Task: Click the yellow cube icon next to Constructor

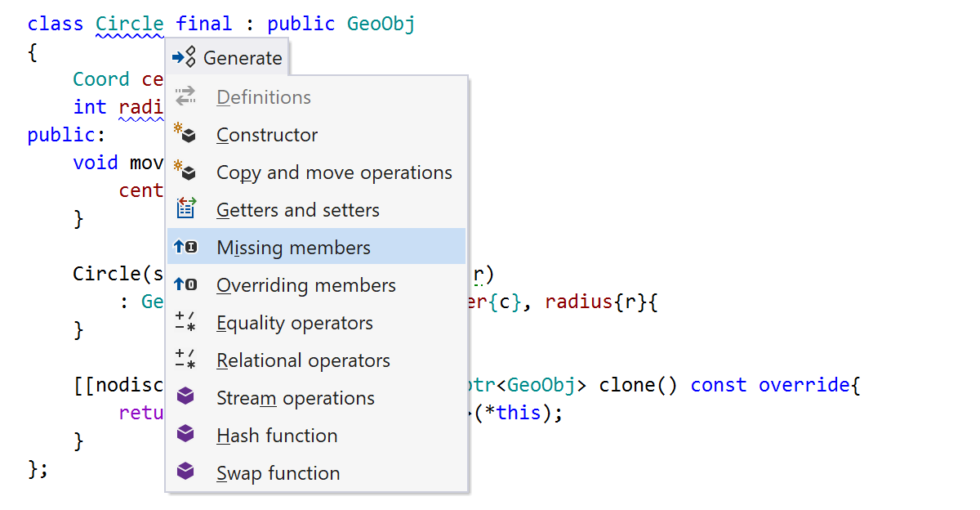Action: [185, 134]
